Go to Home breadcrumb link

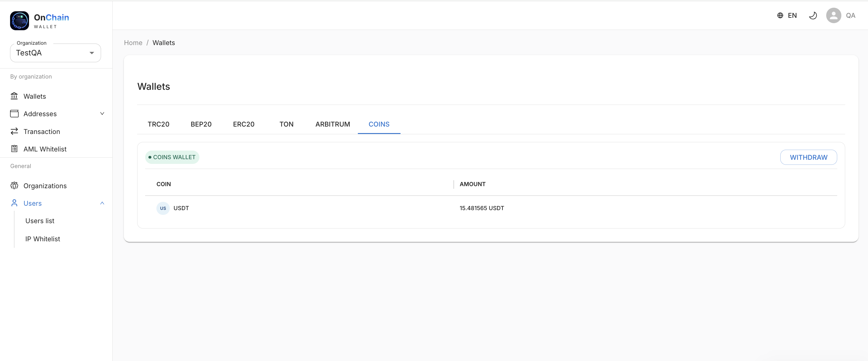tap(133, 43)
